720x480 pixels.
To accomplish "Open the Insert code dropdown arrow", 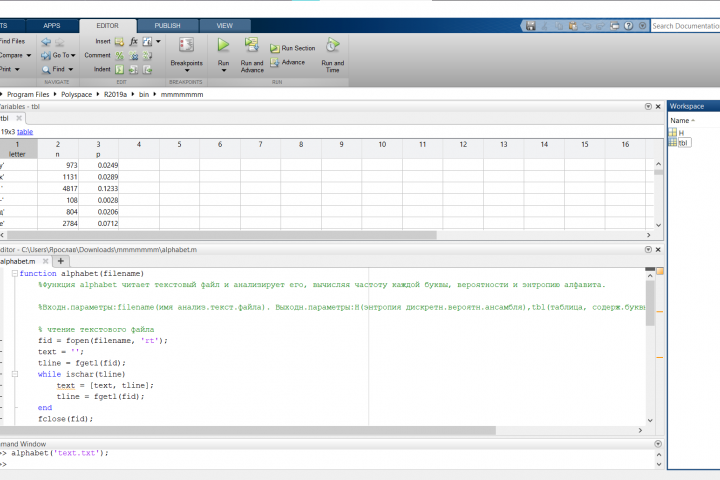I will (x=158, y=41).
